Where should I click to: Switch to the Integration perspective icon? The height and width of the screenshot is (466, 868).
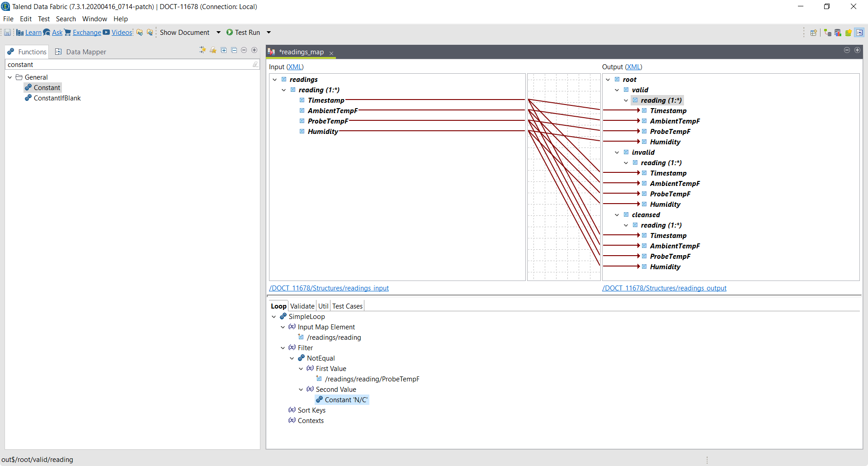(827, 33)
